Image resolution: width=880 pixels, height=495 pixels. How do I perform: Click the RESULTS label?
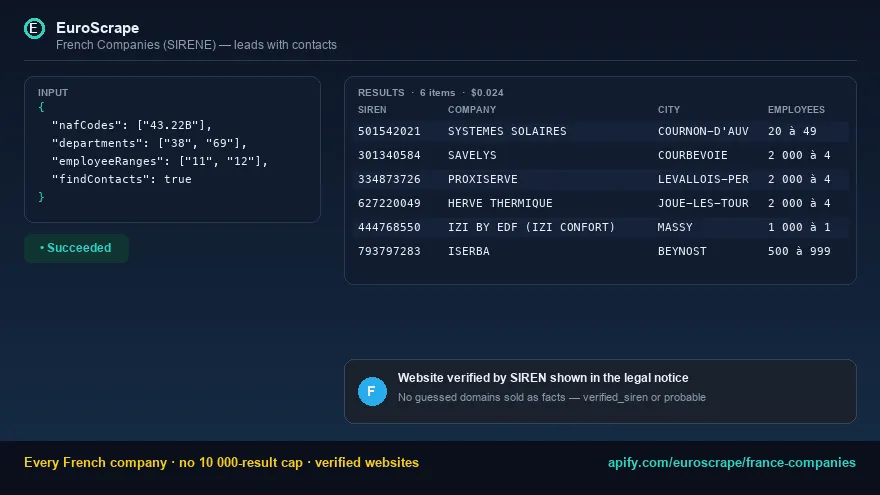(x=381, y=93)
